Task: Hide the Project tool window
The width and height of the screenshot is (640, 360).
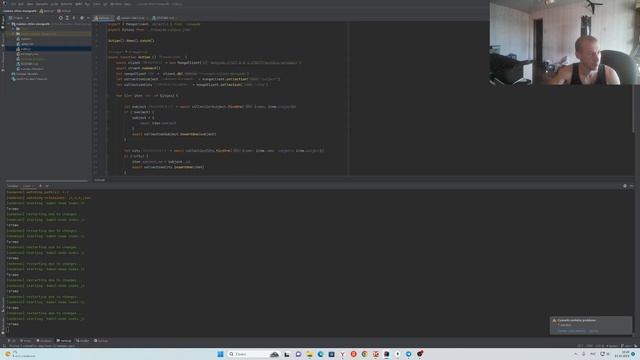Action: [x=88, y=18]
